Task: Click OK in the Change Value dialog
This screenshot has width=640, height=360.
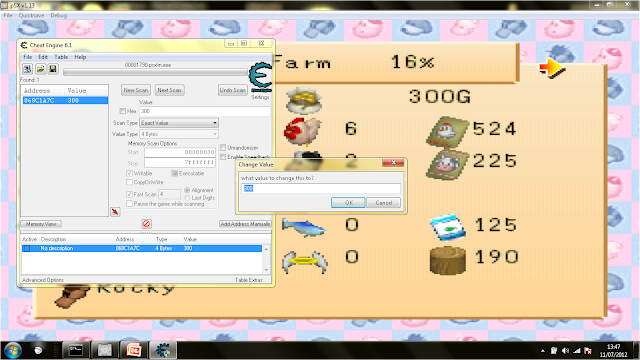Action: [348, 202]
